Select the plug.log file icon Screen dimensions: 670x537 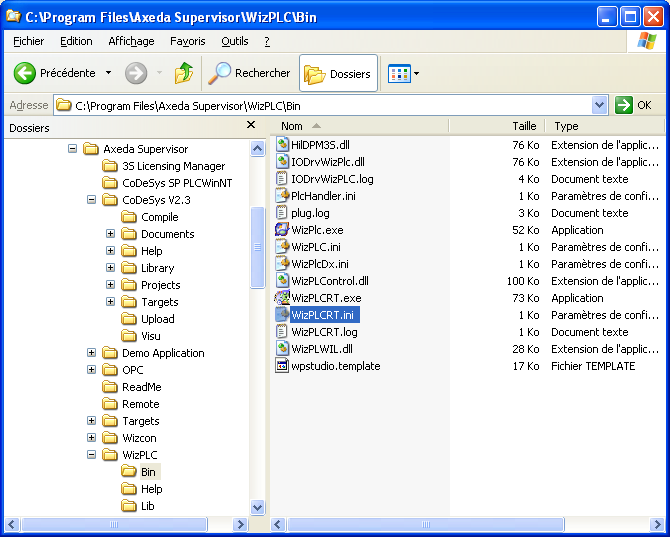282,212
